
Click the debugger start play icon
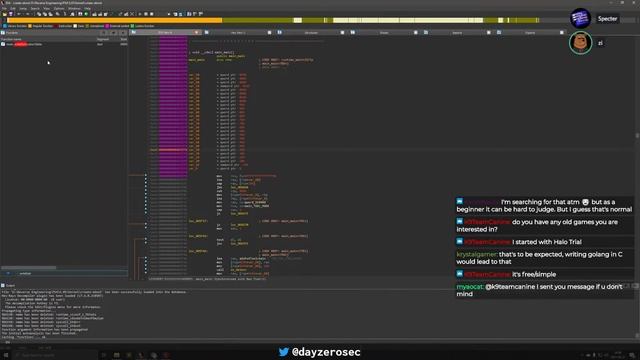tap(140, 14)
